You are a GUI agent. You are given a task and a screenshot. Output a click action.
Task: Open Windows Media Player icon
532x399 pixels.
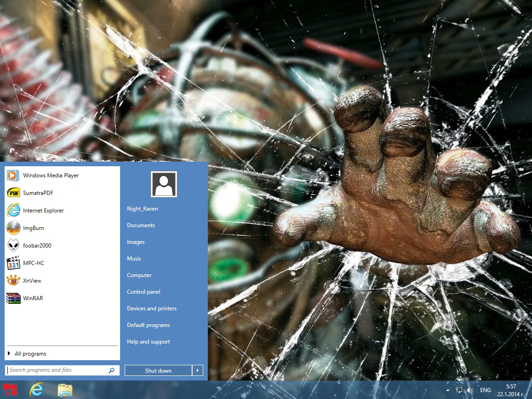[13, 175]
